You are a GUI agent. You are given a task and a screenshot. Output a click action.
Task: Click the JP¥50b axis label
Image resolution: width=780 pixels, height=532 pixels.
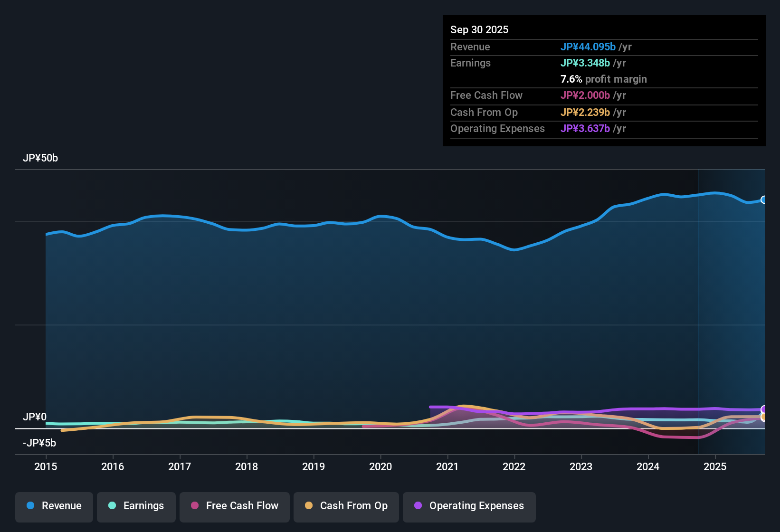point(41,158)
